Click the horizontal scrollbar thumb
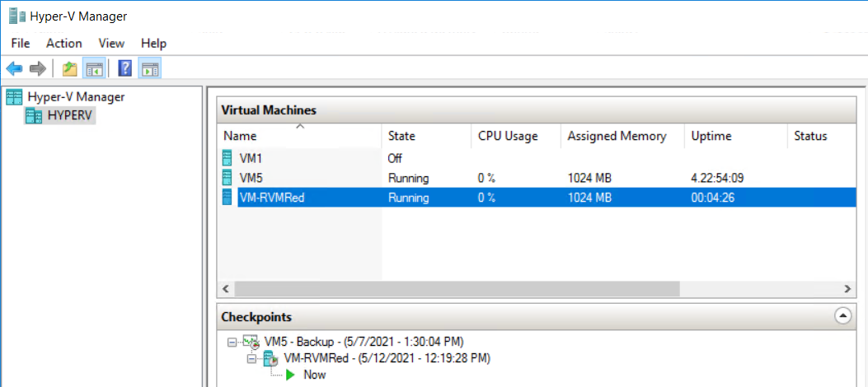 (457, 288)
